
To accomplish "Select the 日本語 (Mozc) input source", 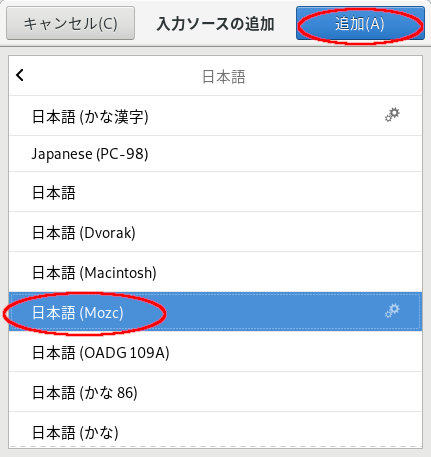I will 215,312.
